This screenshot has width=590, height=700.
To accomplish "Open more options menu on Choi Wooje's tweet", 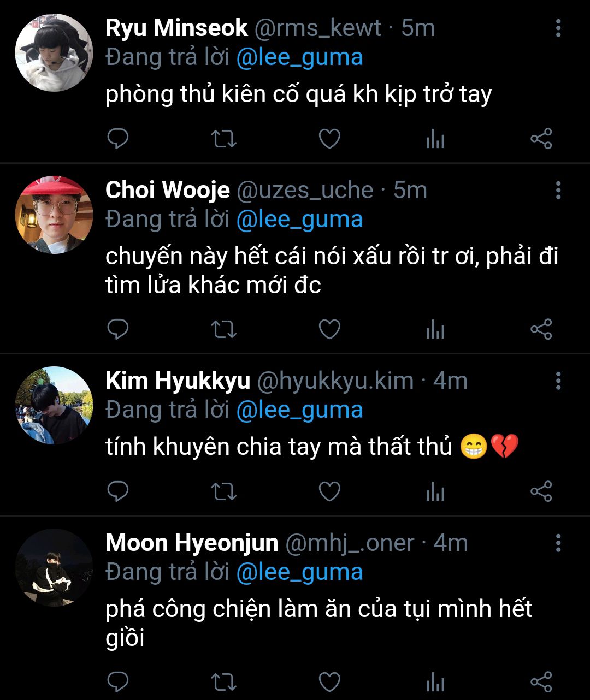I will (x=558, y=190).
